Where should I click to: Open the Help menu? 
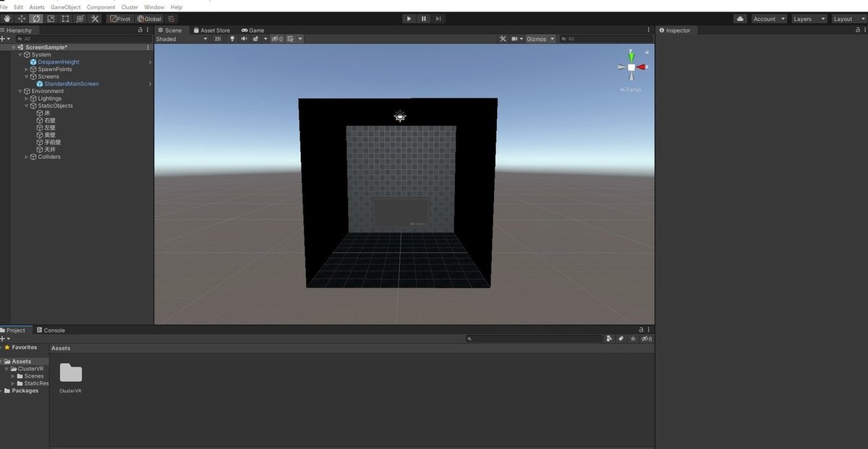tap(176, 7)
